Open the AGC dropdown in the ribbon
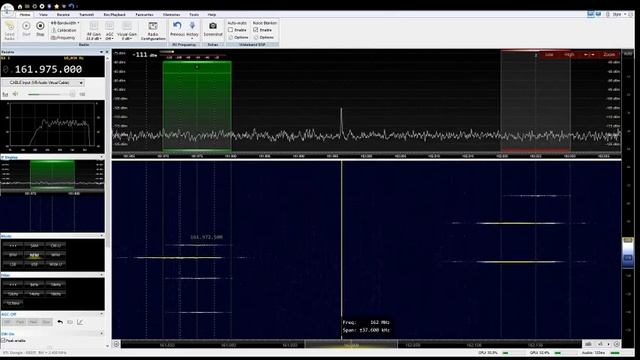Viewport: 640px width, 360px height. tap(109, 31)
